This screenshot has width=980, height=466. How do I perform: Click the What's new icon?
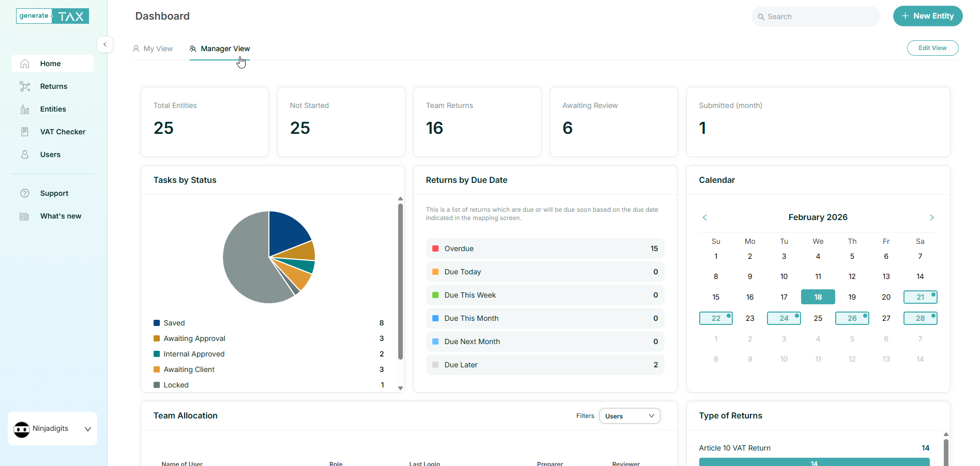[24, 216]
